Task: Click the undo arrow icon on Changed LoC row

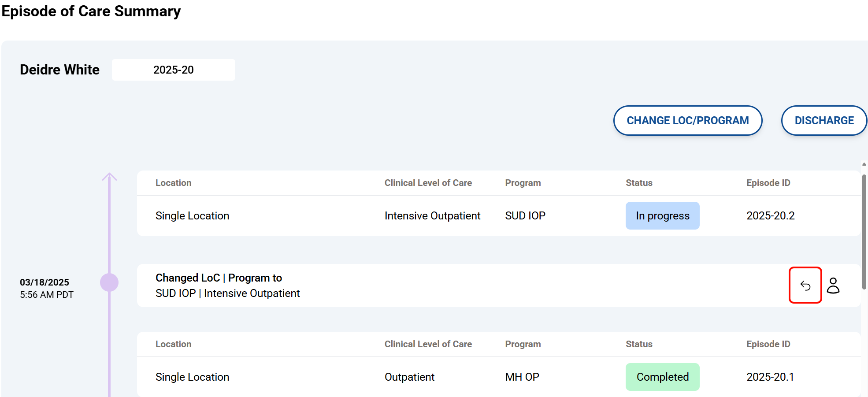Action: [x=805, y=286]
